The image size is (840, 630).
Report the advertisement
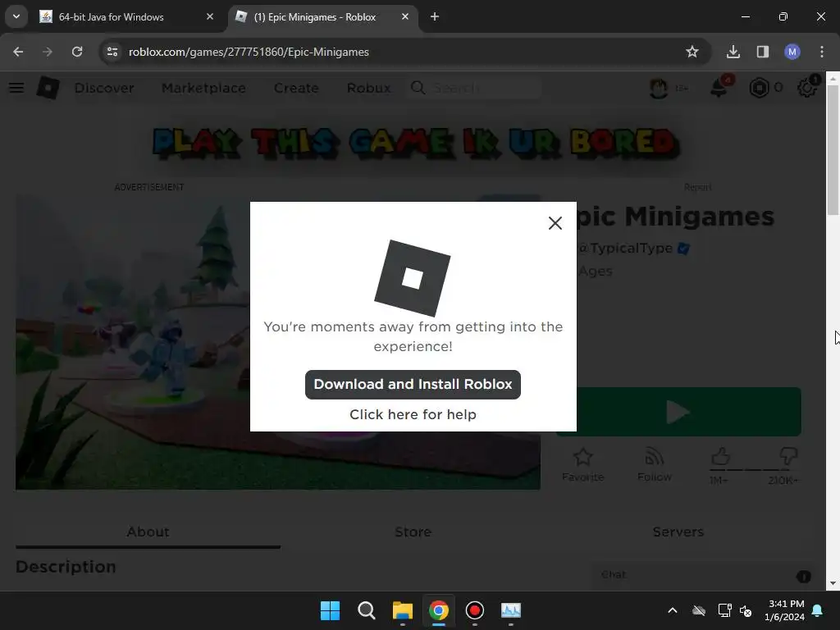pyautogui.click(x=697, y=187)
